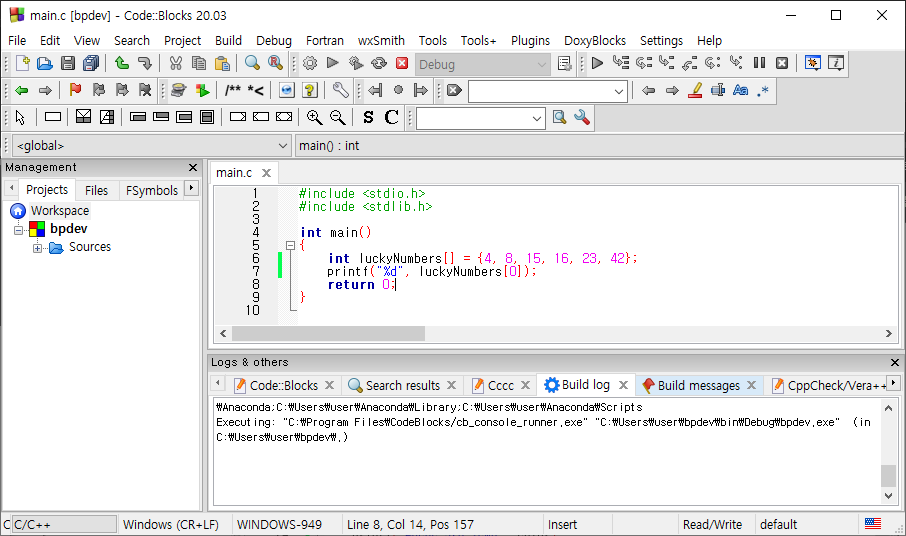Close the main.c editor tab
This screenshot has height=536, width=906.
(x=266, y=173)
